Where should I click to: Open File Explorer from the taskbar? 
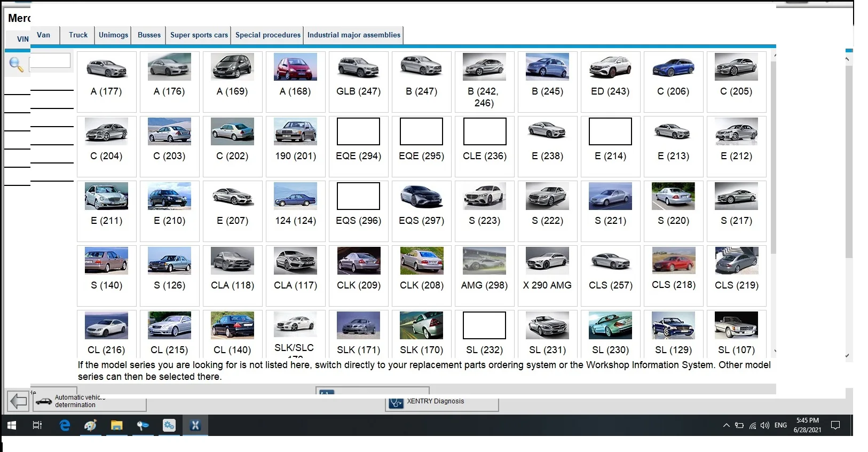coord(116,425)
